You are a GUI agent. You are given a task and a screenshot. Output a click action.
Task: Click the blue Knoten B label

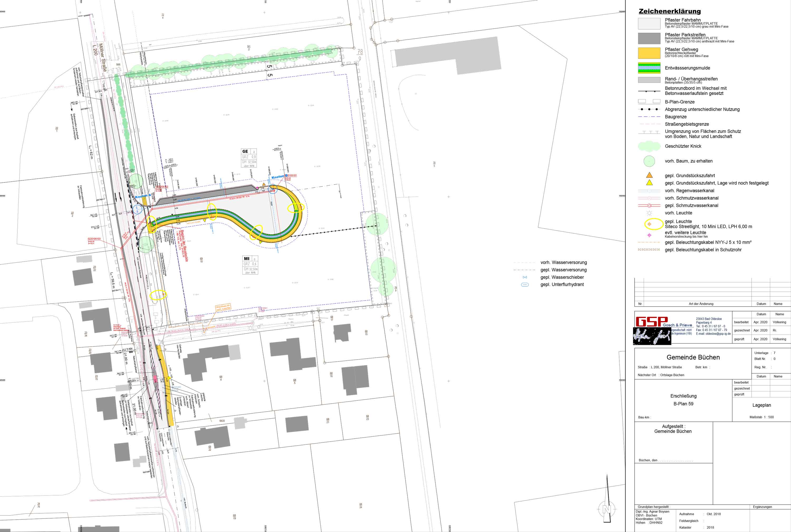pos(279,176)
